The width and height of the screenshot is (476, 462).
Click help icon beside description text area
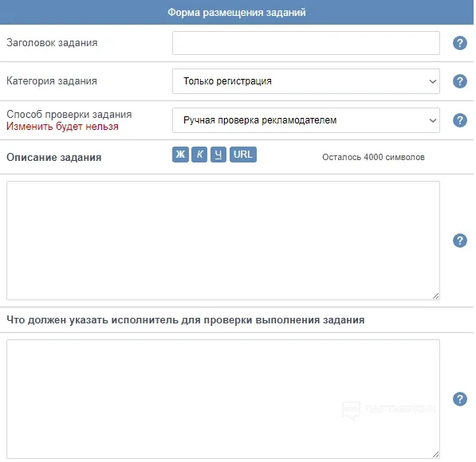pos(459,241)
